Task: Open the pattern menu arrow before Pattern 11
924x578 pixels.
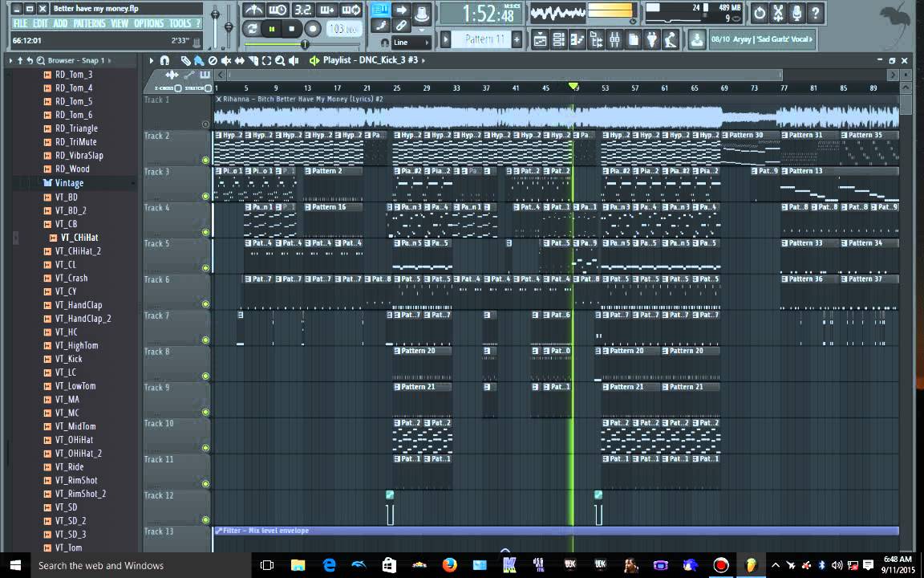Action: (x=446, y=39)
